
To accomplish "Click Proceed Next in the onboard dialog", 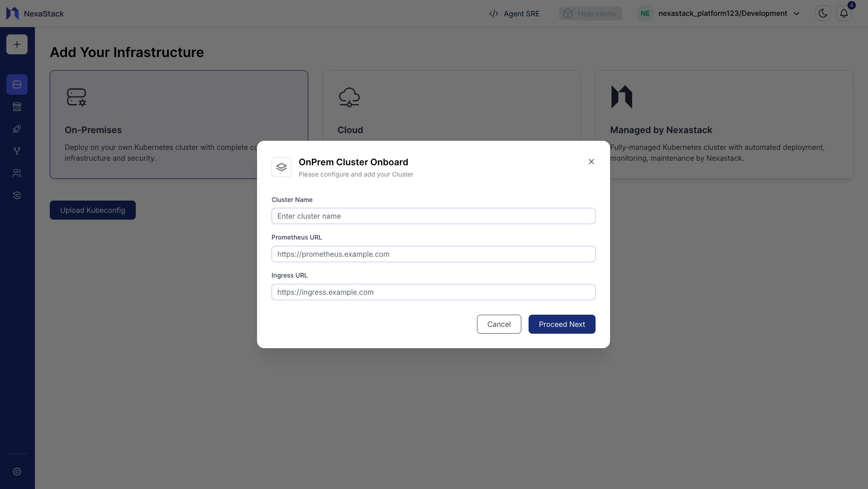I will 562,324.
